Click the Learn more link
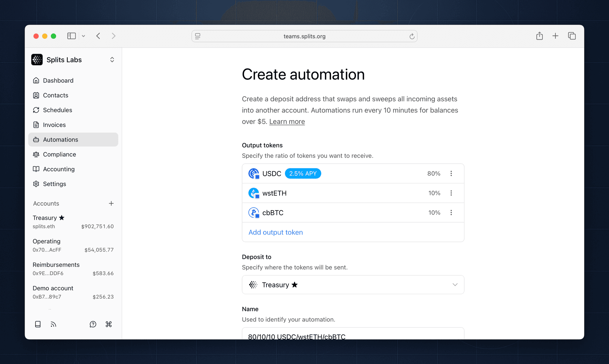The image size is (609, 364). (287, 121)
